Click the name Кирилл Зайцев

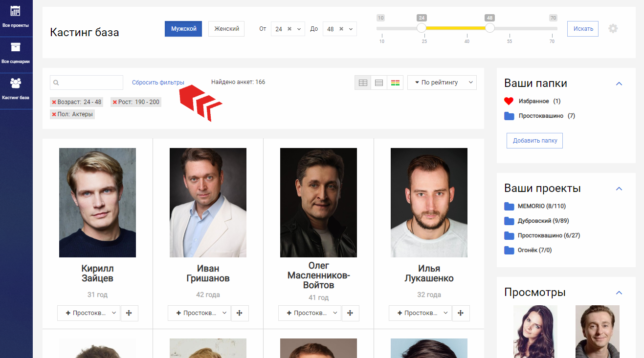click(x=97, y=274)
